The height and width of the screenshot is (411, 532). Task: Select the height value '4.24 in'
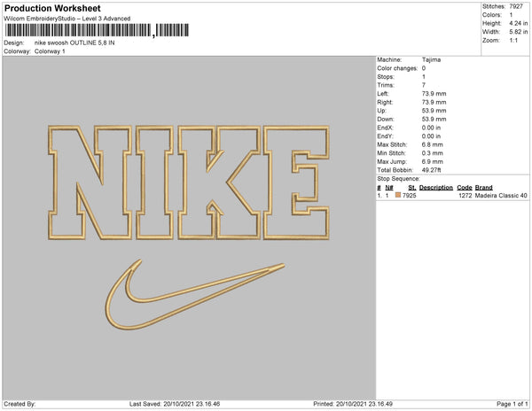point(518,23)
